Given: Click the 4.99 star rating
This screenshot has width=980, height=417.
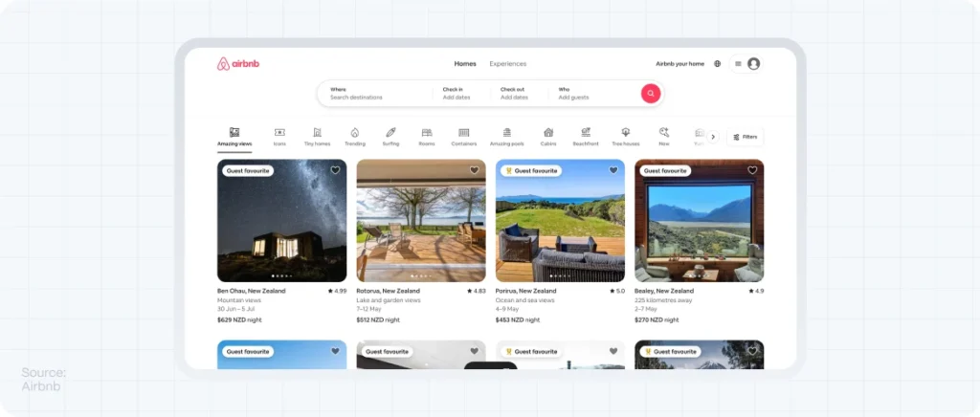Looking at the screenshot, I should tap(337, 291).
